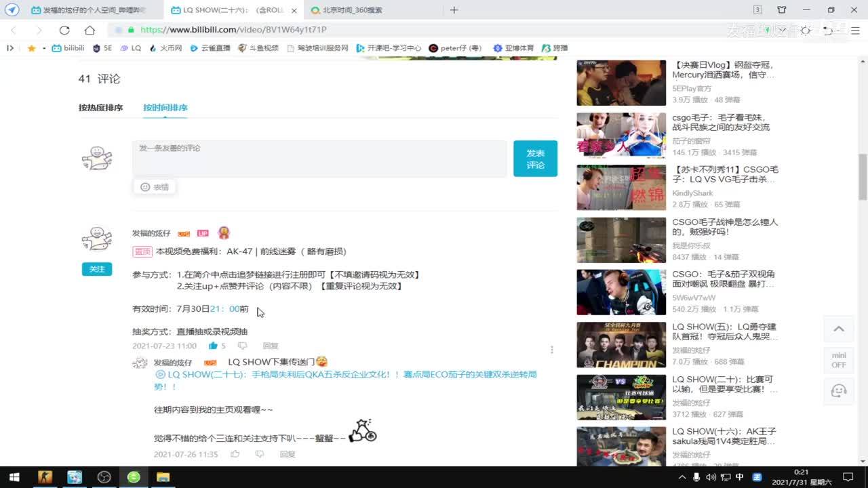Open 发福的炫仔 profile from pinned comment name
This screenshot has width=868, height=488.
click(151, 233)
